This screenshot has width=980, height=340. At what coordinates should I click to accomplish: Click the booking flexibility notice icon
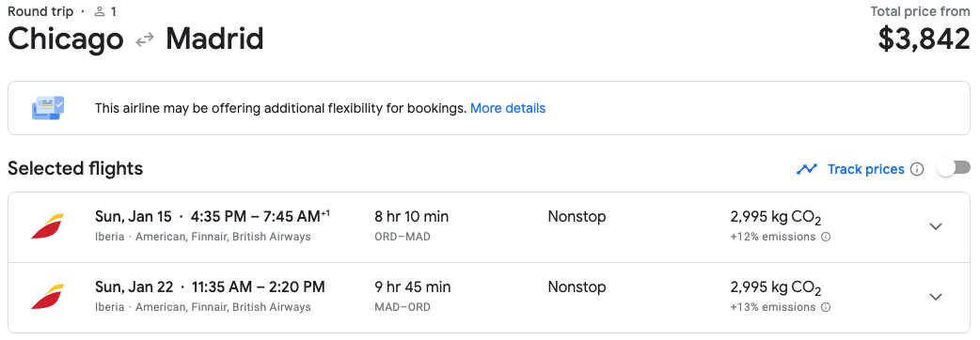[48, 108]
